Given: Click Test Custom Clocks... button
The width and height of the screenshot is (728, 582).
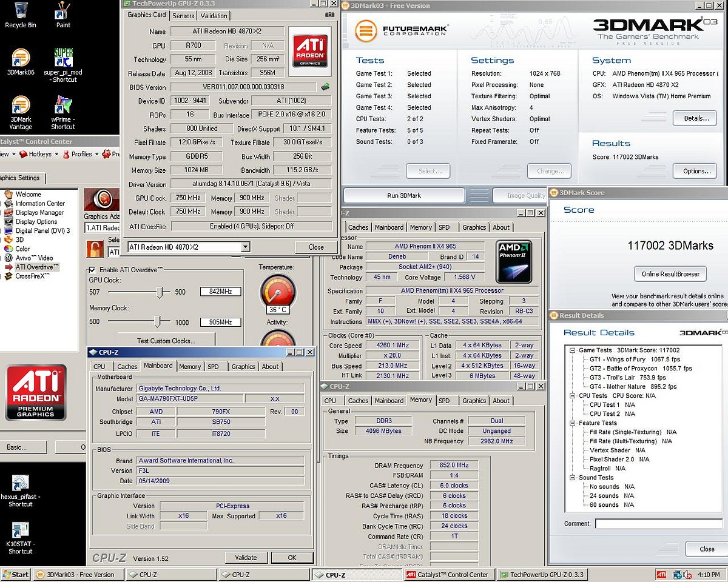Looking at the screenshot, I should tap(166, 341).
